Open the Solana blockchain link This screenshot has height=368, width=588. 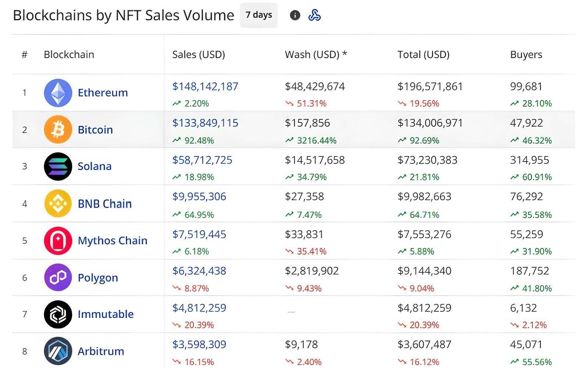point(94,166)
